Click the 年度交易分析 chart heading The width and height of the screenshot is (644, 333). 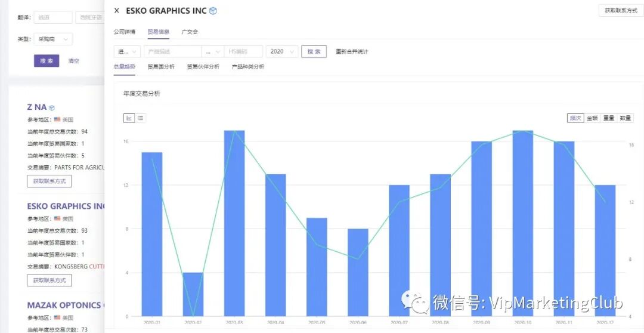tap(142, 94)
